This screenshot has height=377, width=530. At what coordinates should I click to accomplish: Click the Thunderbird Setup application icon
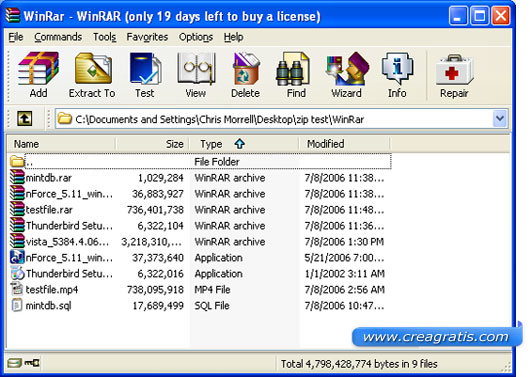coord(17,273)
